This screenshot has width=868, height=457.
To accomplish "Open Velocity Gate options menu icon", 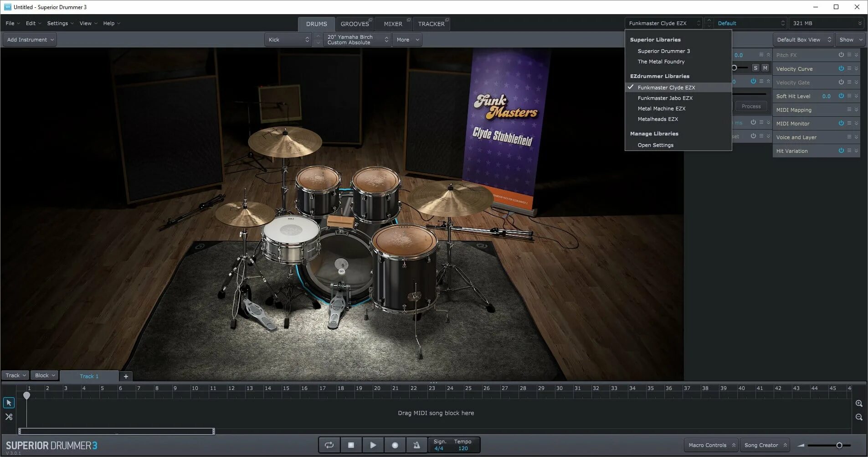I will pos(849,82).
